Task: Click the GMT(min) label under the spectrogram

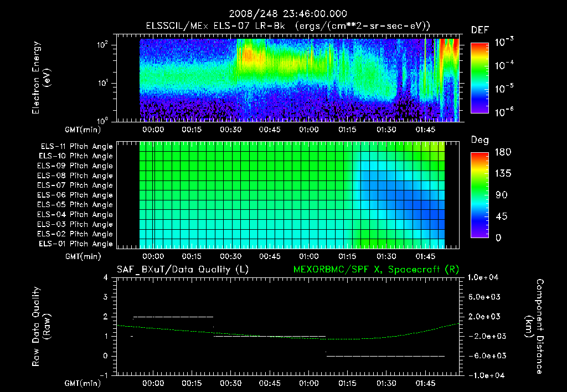Action: pyautogui.click(x=83, y=130)
